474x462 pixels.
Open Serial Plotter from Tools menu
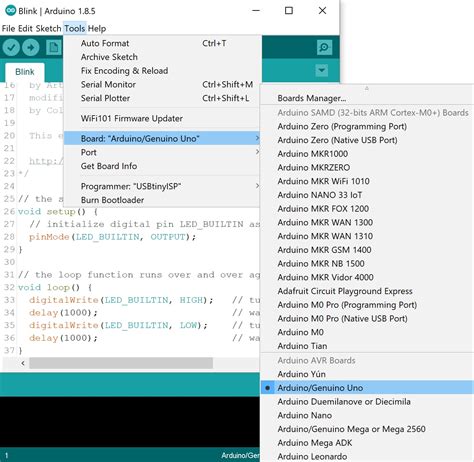click(161, 98)
